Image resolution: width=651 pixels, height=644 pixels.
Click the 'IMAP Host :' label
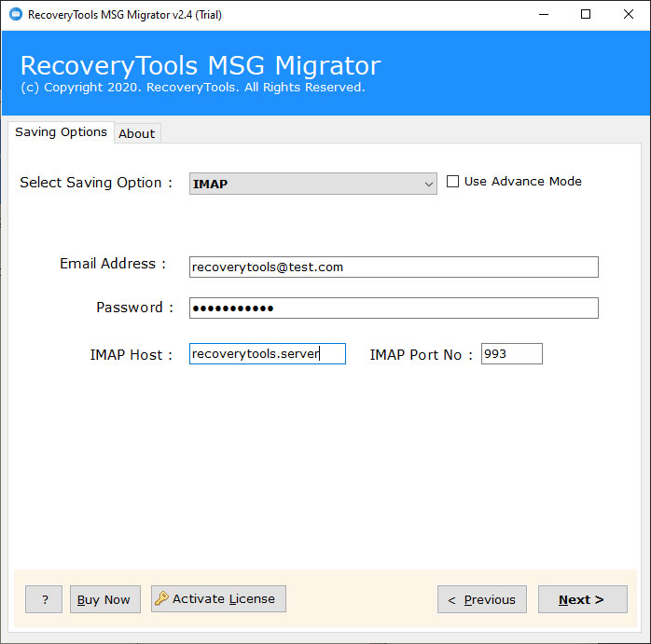[132, 355]
